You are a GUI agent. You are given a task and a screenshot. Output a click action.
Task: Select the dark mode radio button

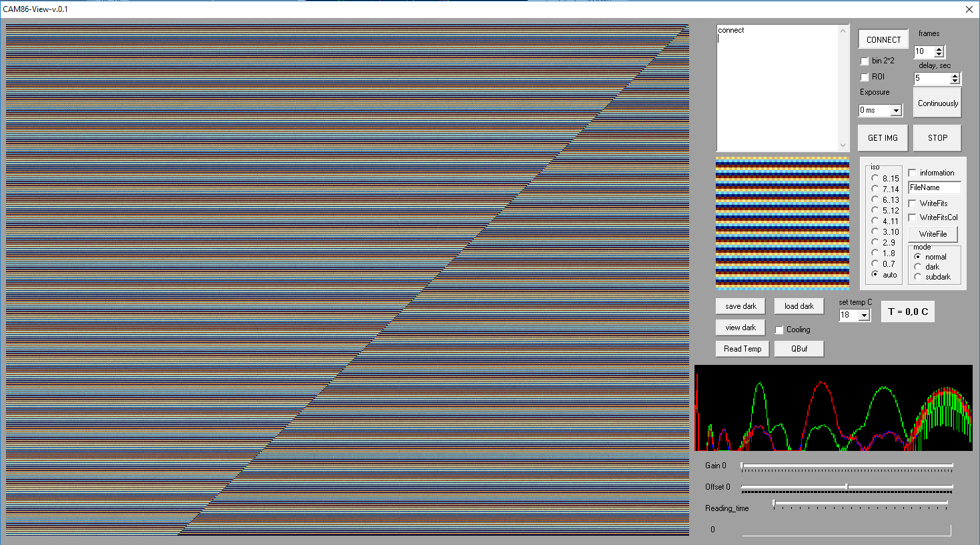(918, 267)
